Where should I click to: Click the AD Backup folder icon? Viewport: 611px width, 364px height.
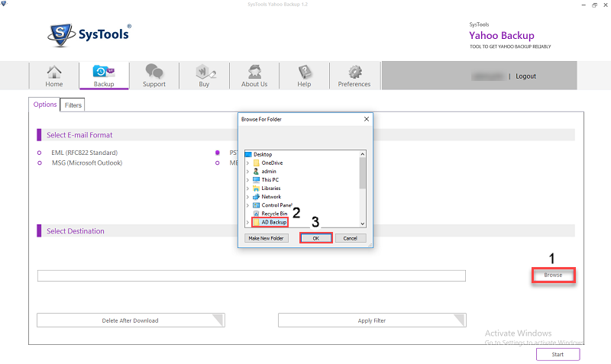tap(256, 222)
